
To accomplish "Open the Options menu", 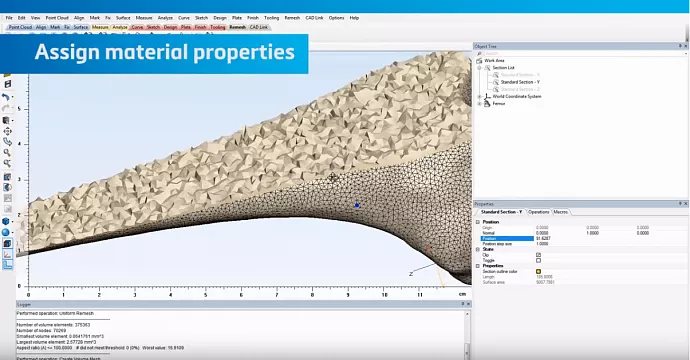I will (336, 18).
